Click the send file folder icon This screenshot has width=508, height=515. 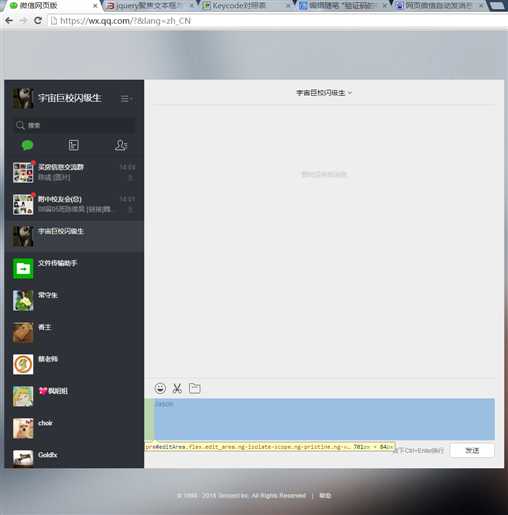click(x=195, y=388)
